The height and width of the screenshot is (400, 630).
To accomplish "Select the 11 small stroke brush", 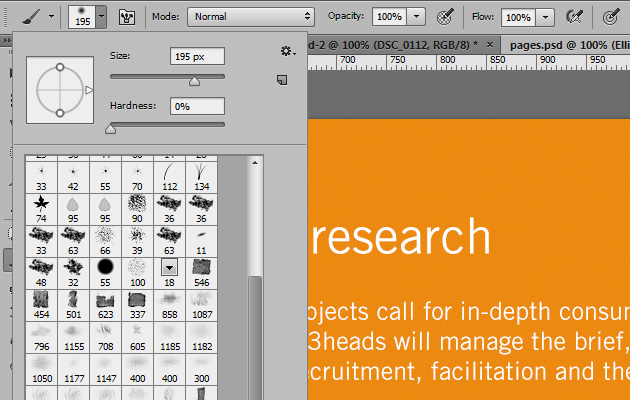I will click(201, 241).
